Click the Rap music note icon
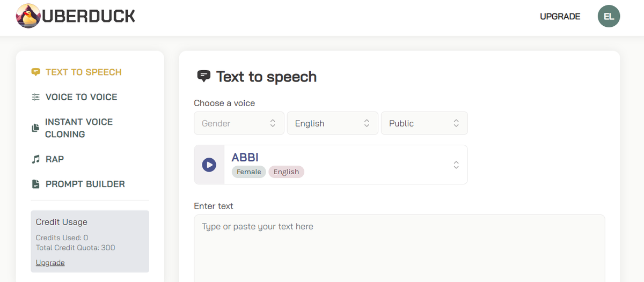644x282 pixels. coord(36,159)
